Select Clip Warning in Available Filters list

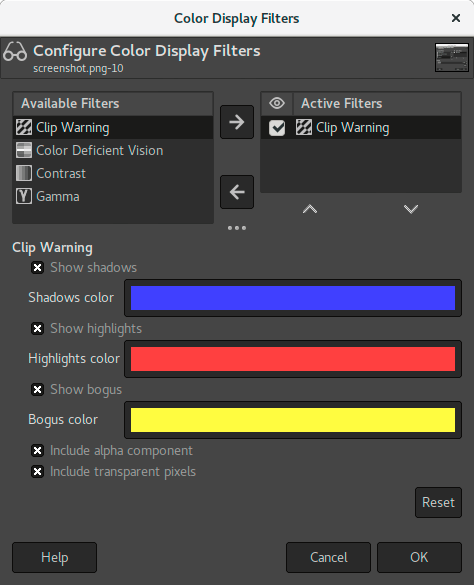(113, 128)
